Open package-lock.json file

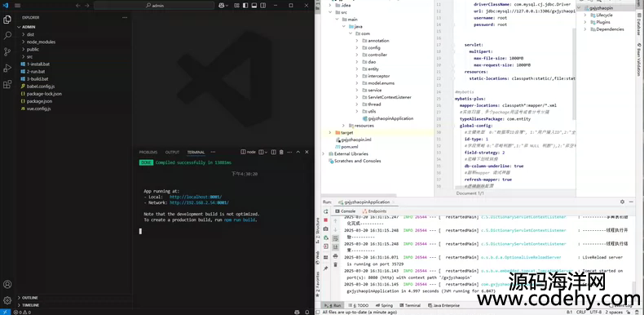click(x=44, y=94)
